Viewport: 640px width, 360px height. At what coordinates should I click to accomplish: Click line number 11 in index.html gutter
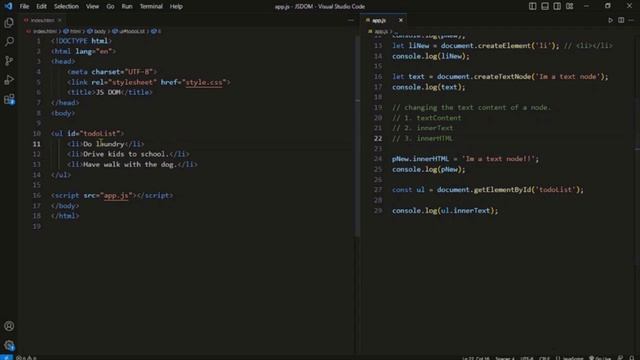[x=37, y=144]
